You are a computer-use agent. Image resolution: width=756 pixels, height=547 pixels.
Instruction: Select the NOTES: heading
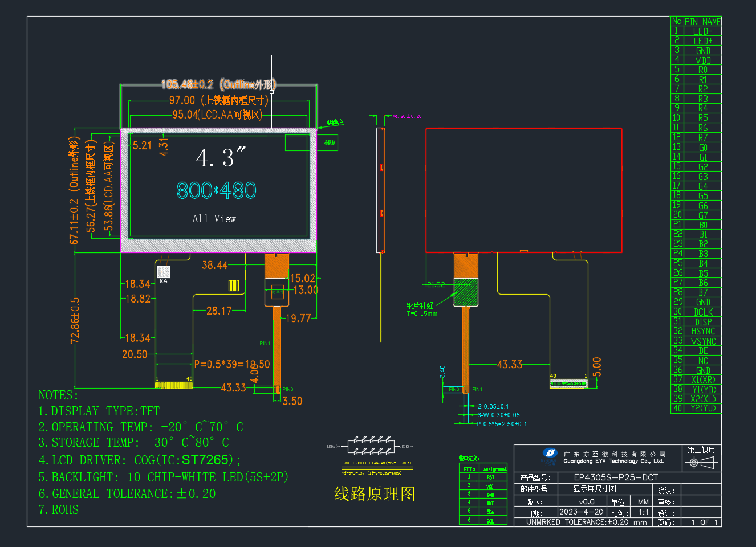[x=58, y=395]
